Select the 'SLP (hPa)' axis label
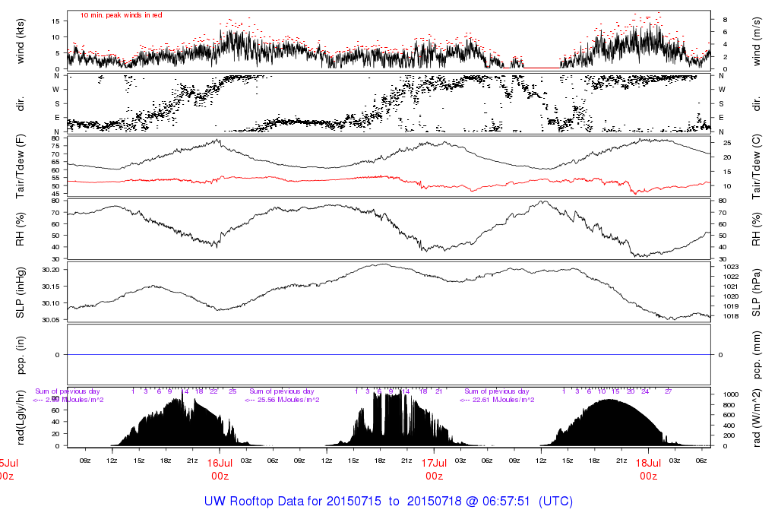The width and height of the screenshot is (778, 532). tap(756, 293)
